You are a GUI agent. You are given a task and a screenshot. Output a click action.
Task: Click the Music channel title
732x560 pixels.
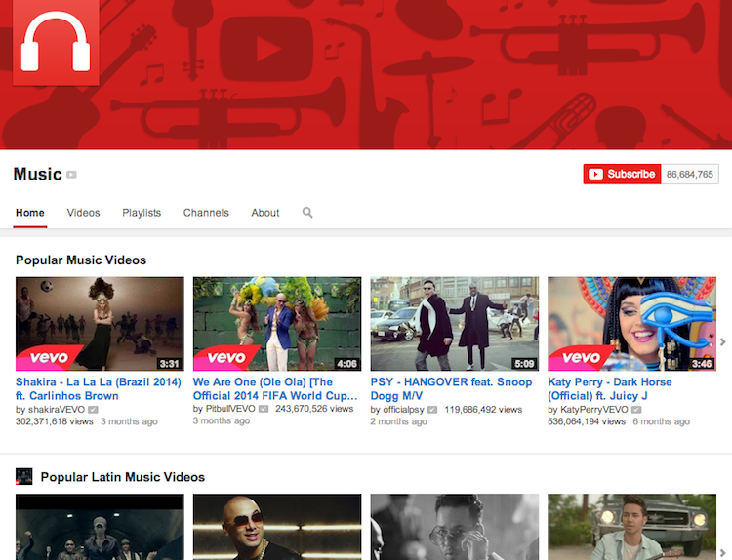coord(37,174)
